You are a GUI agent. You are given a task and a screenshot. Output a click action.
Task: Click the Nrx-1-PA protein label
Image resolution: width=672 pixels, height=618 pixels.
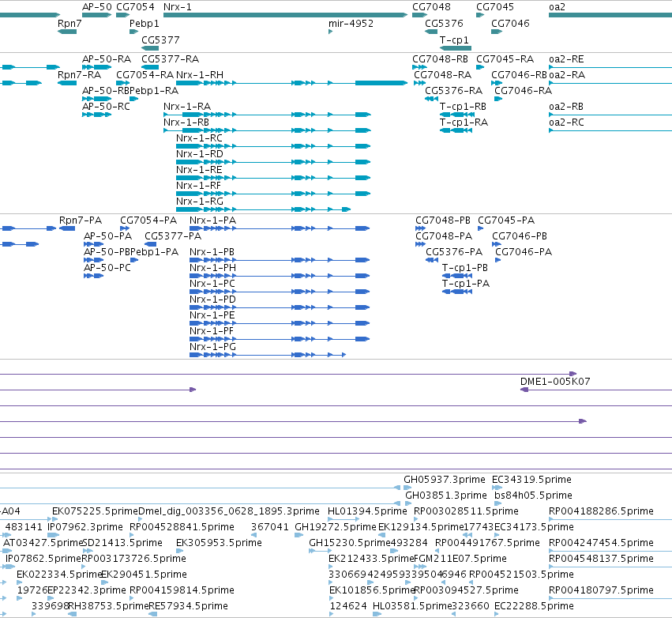pos(212,220)
